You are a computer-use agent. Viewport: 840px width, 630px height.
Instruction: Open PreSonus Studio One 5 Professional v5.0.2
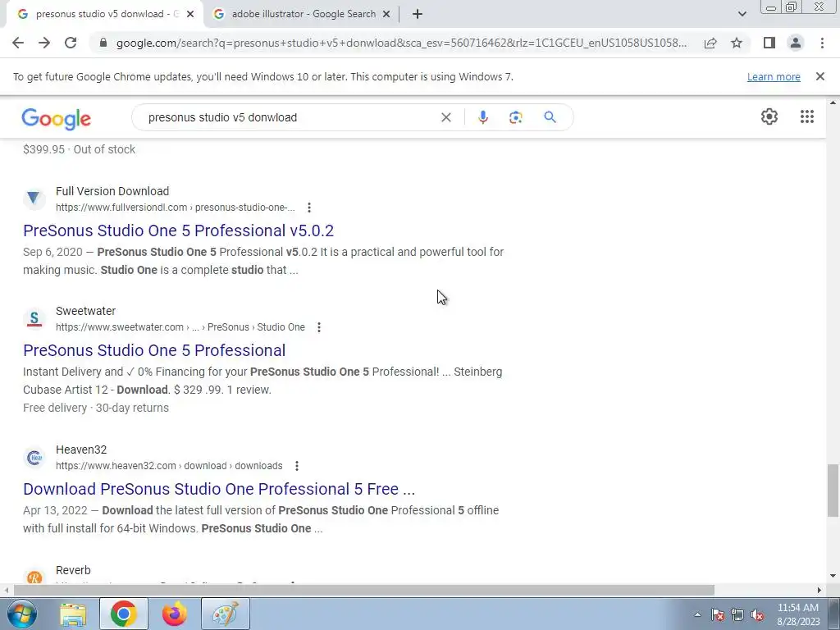(178, 231)
